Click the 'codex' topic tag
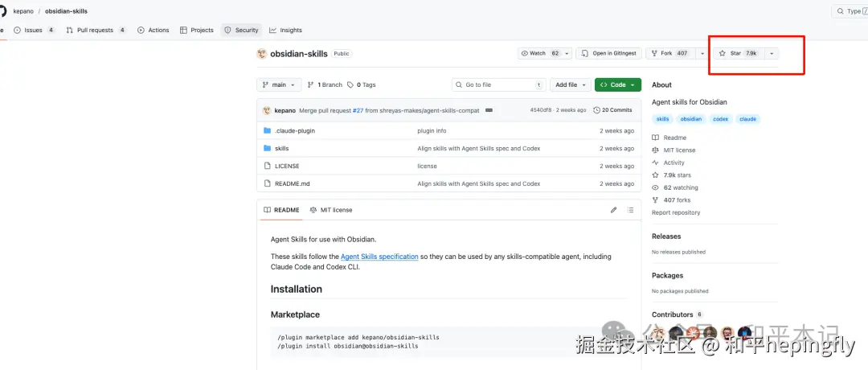The width and height of the screenshot is (868, 370). [720, 119]
